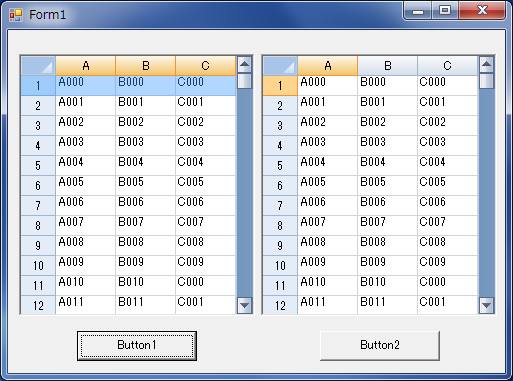
Task: Click cell B002 in the left grid
Action: tap(145, 126)
